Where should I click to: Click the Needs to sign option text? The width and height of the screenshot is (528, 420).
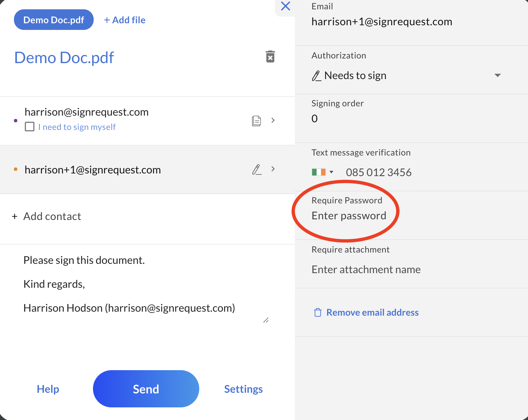coord(355,75)
